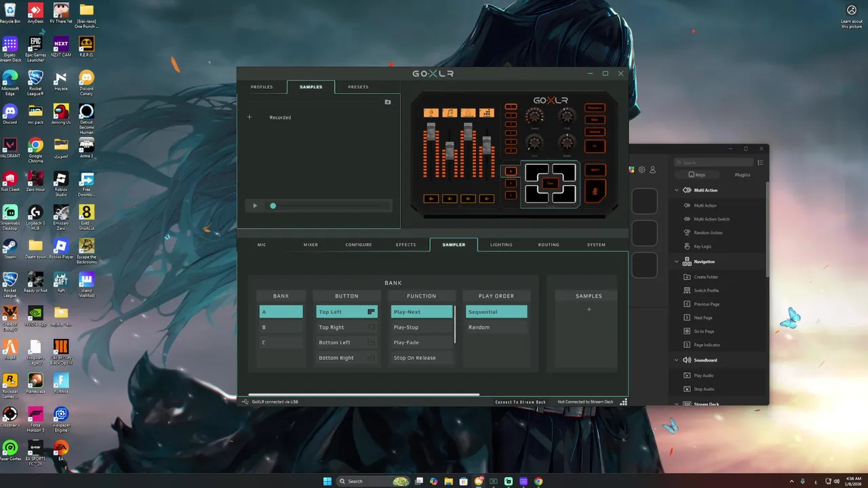Toggle the first channel mute button under faders
The height and width of the screenshot is (488, 868).
point(431,199)
